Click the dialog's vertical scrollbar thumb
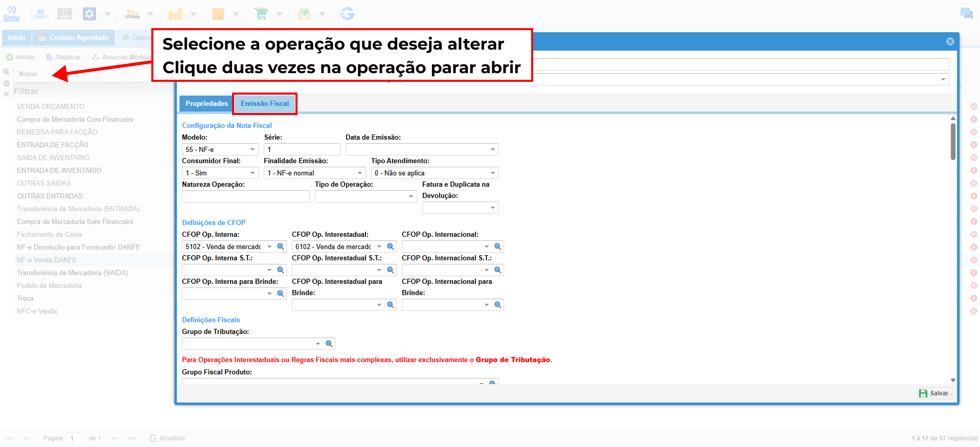This screenshot has width=980, height=447. 953,141
